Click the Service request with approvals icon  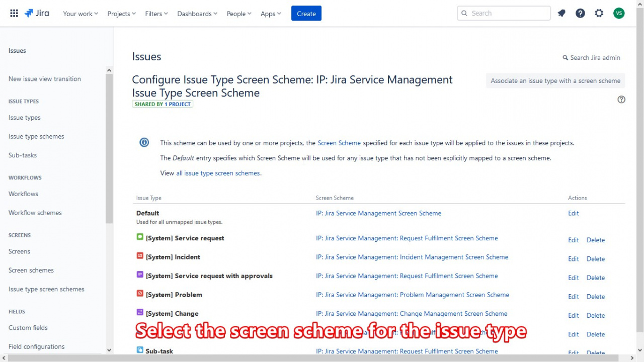click(140, 275)
